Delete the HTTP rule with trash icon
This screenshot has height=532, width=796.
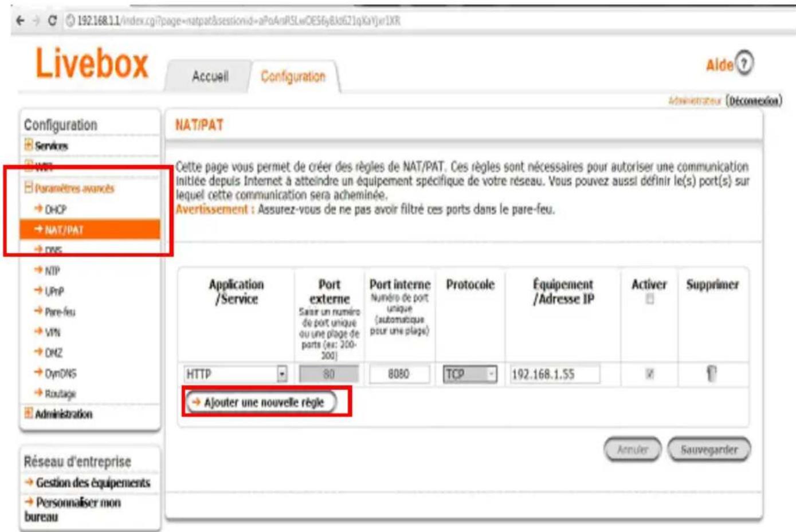click(x=711, y=374)
